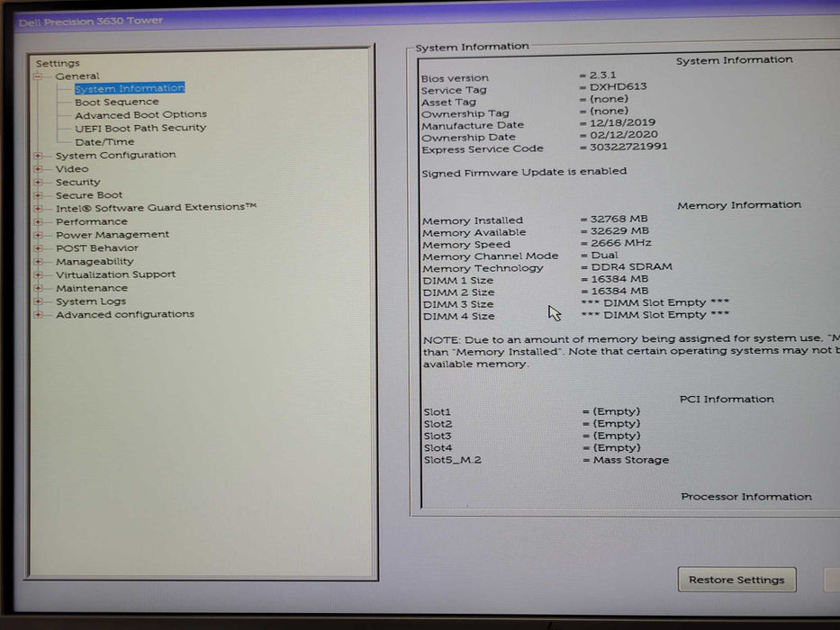Click the Slot1 label
840x630 pixels.
(438, 412)
